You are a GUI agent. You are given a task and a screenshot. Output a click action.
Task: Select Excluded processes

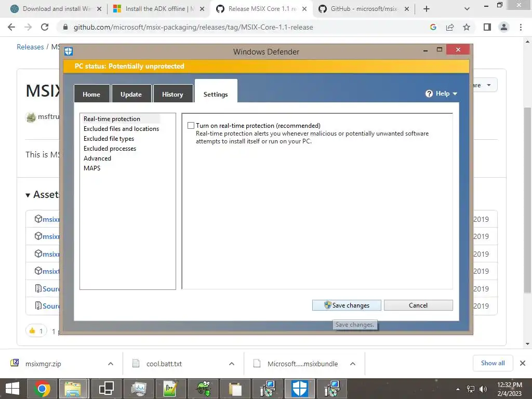(x=110, y=148)
